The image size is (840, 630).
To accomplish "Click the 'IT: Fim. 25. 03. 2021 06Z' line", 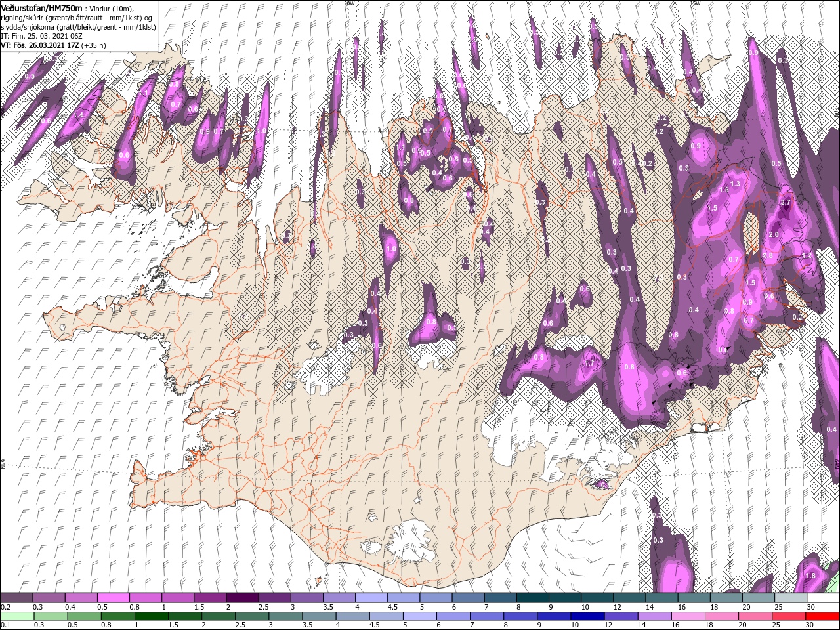I will pos(41,35).
